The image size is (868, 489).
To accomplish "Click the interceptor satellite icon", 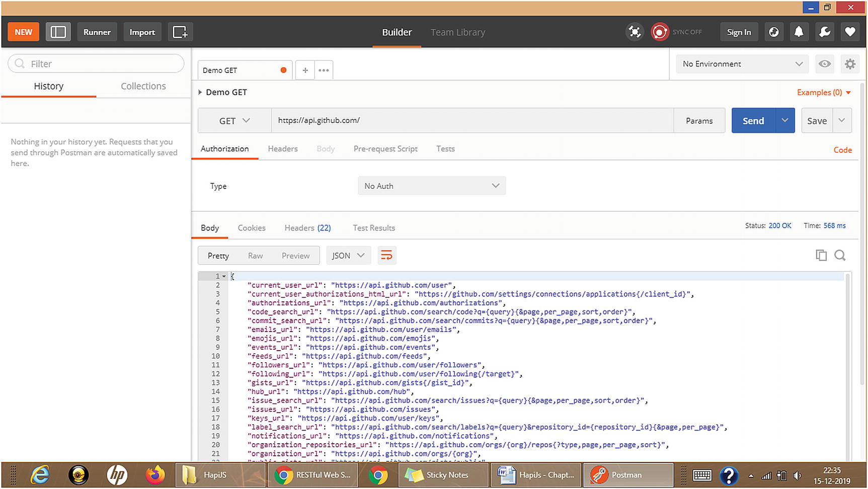I will click(x=635, y=32).
